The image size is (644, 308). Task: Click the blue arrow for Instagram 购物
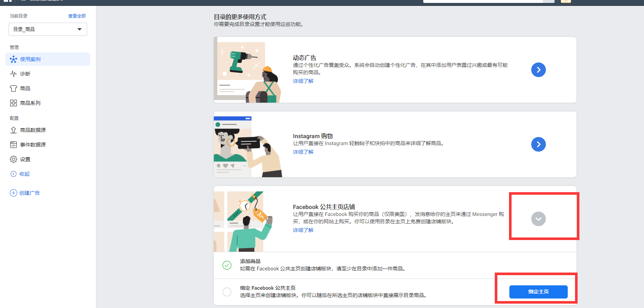(x=539, y=144)
